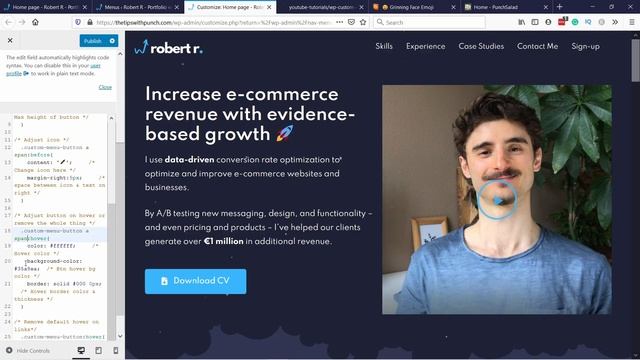
Task: Click the CSS editor scroll down arrow
Action: pos(120,336)
